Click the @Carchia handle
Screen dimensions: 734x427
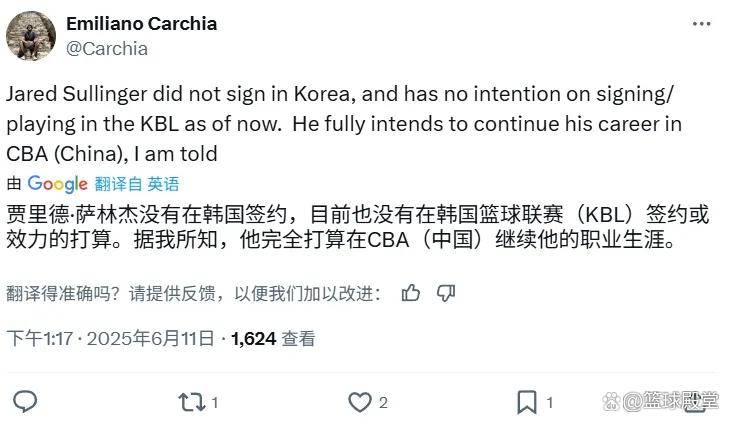click(106, 48)
